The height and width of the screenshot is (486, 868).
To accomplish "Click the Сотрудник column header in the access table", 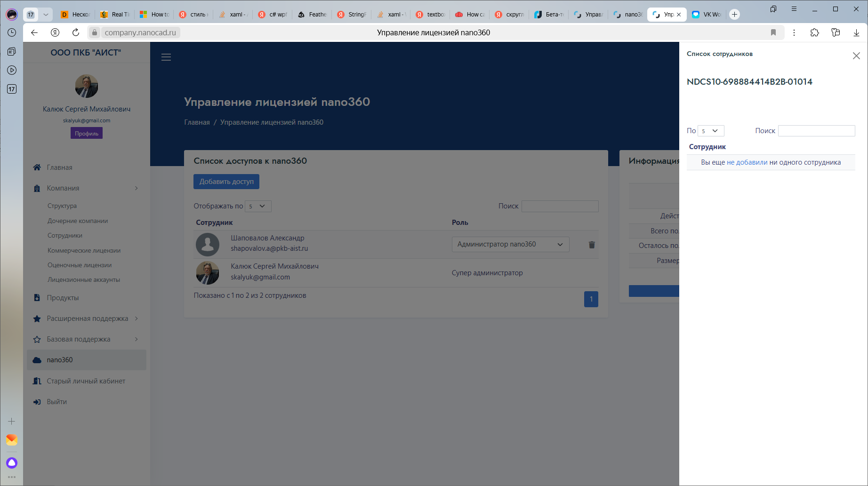I will 214,223.
